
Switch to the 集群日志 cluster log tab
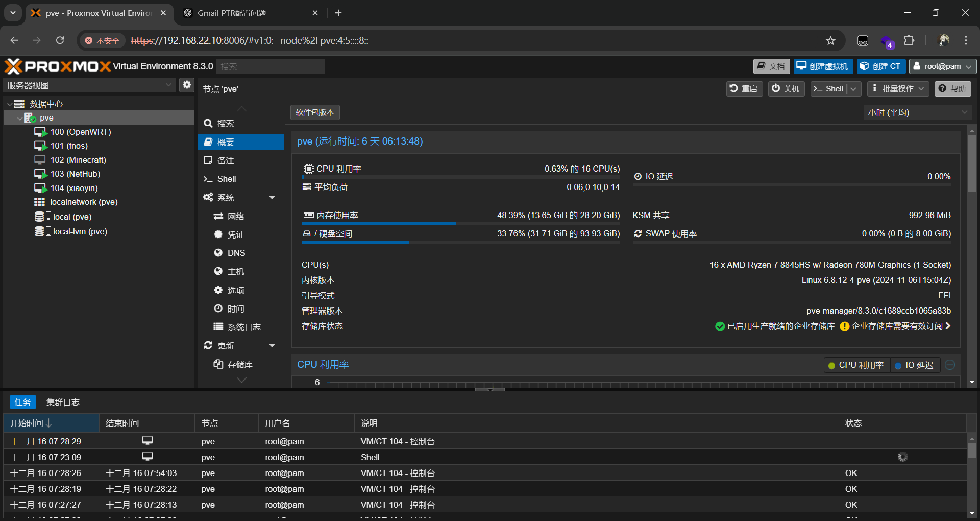point(63,402)
